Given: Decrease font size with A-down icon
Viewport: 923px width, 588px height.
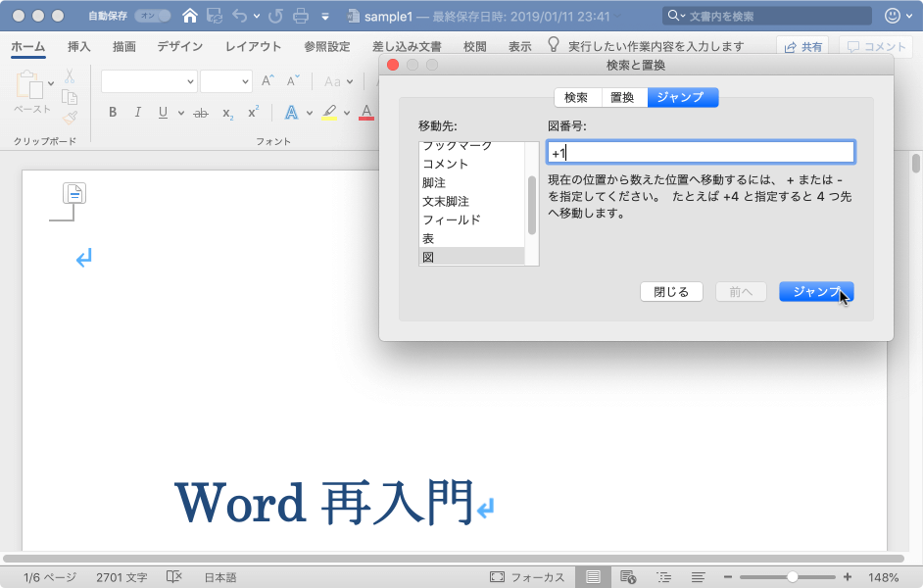Looking at the screenshot, I should (293, 81).
